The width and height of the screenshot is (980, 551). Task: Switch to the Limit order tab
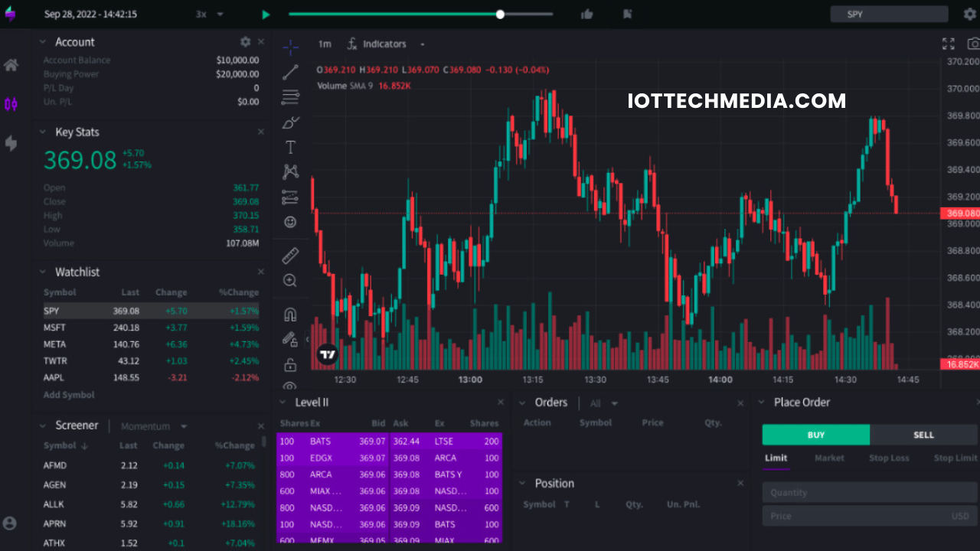(x=776, y=458)
